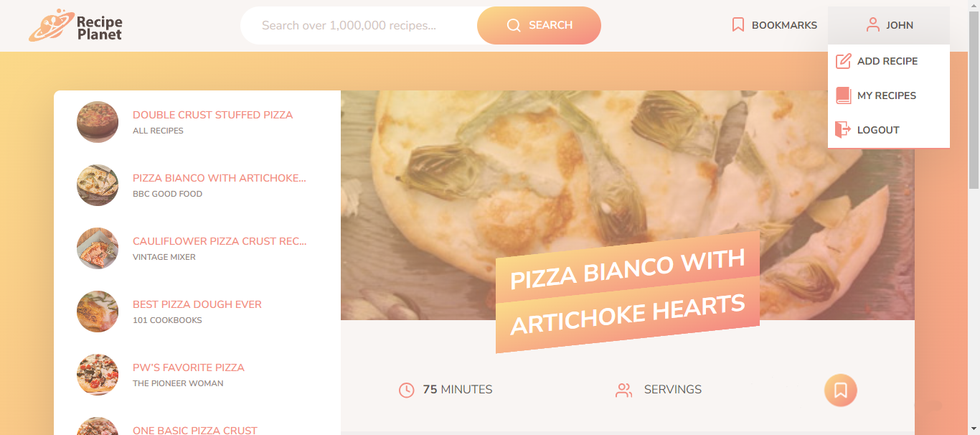Open the JOHN user dropdown menu
The height and width of the screenshot is (435, 980).
point(889,26)
